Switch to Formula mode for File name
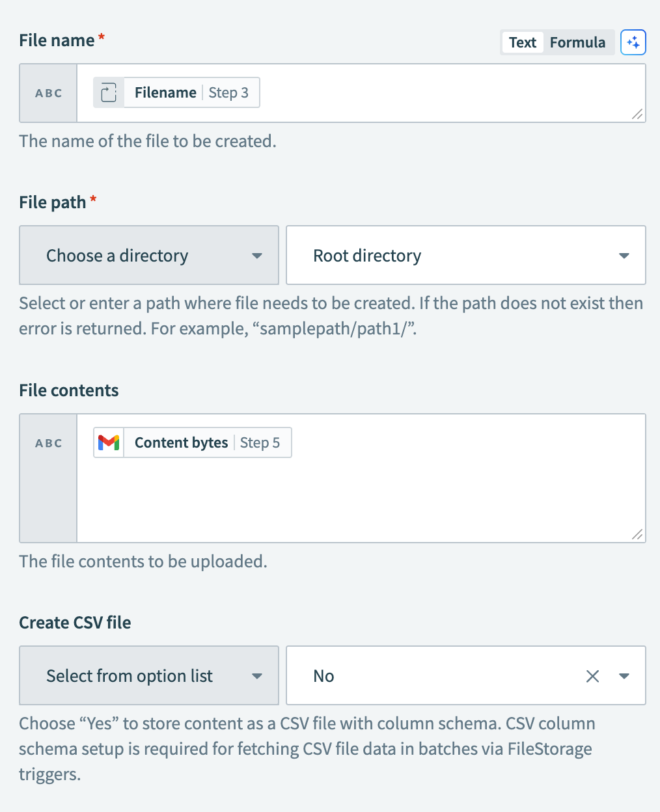The image size is (660, 812). click(x=577, y=42)
